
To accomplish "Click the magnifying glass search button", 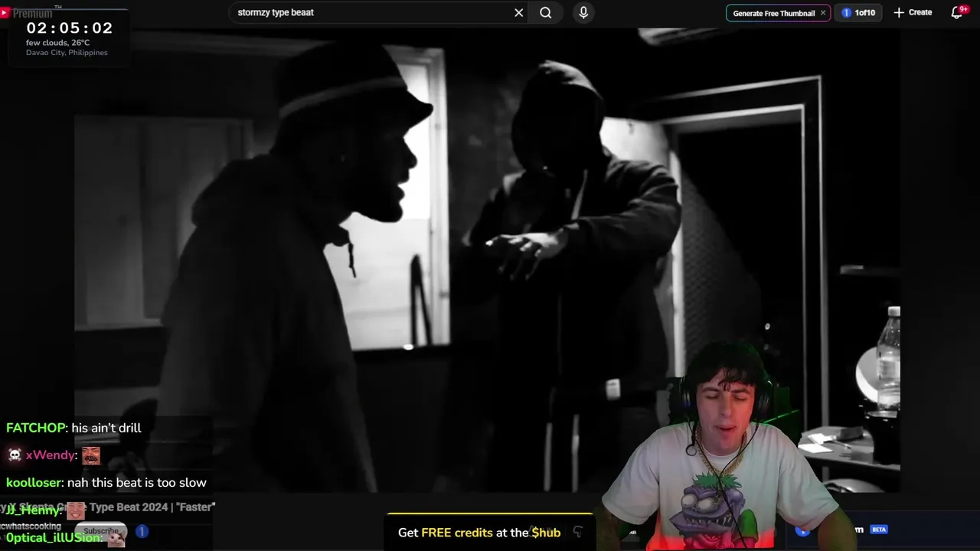I will coord(546,12).
